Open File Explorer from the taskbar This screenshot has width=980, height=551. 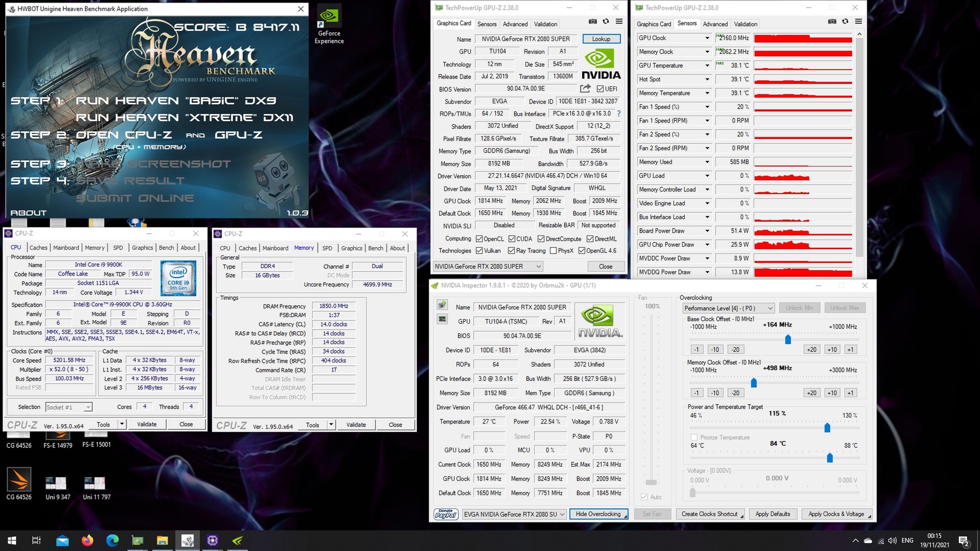[x=162, y=540]
